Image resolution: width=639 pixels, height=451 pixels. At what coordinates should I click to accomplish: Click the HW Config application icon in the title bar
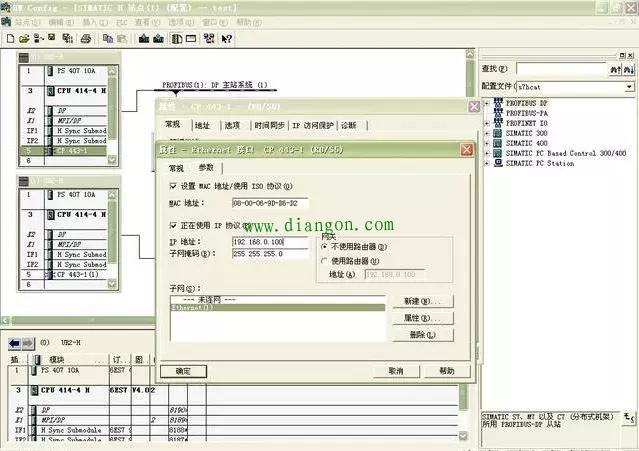coord(5,7)
